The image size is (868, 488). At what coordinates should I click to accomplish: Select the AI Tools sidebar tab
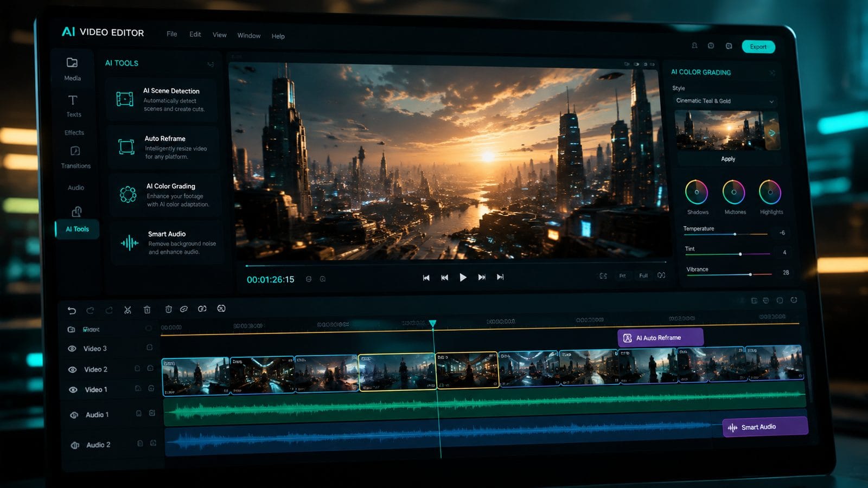[x=77, y=229]
